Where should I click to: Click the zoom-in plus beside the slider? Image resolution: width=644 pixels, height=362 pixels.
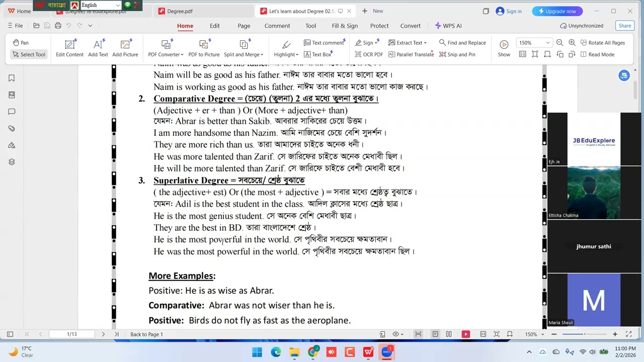615,334
